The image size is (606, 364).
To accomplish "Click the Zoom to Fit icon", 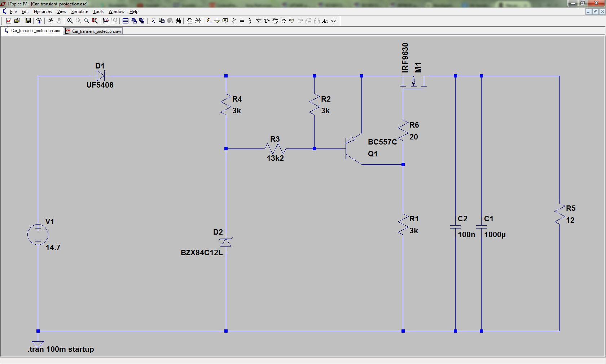I will [95, 21].
